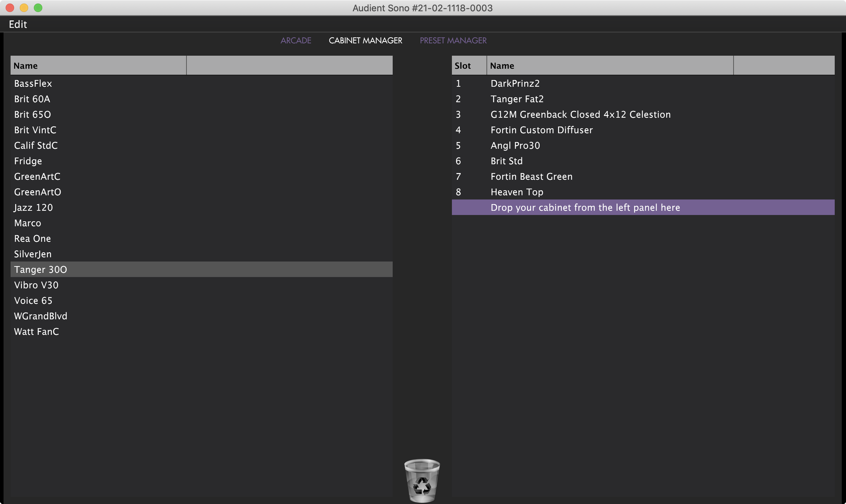Click the purple Drop your cabinet row
The height and width of the screenshot is (504, 846).
tap(643, 207)
